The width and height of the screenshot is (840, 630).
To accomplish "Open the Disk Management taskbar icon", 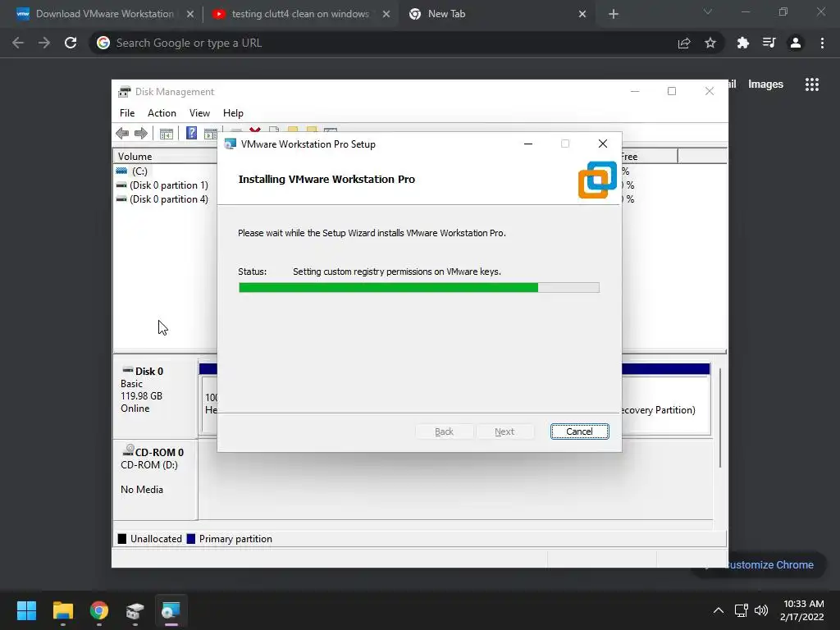I will [135, 610].
